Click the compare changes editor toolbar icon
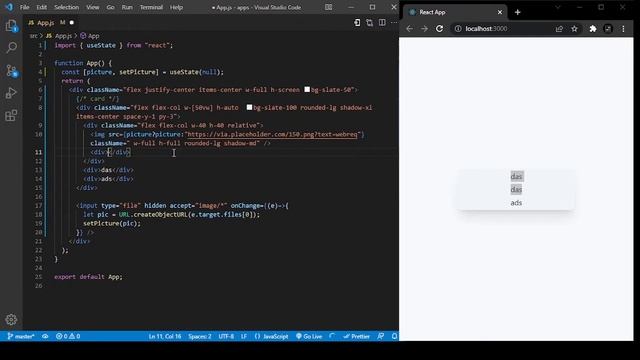 point(369,23)
